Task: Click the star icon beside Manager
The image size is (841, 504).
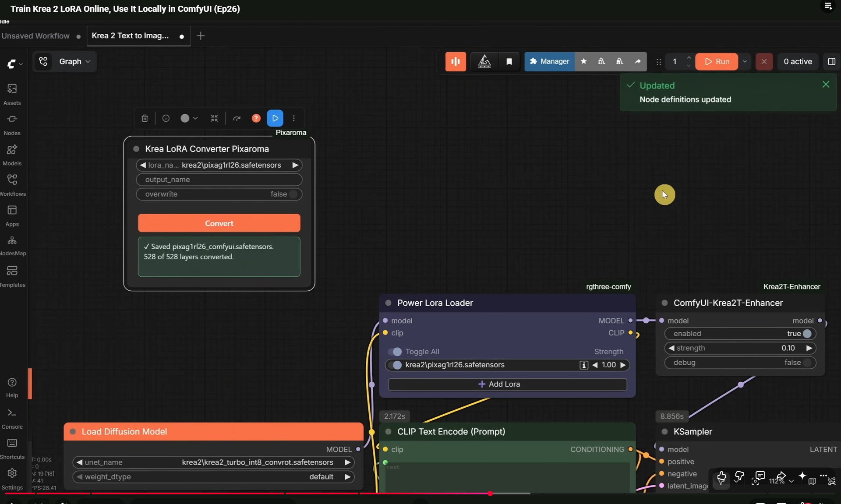Action: pyautogui.click(x=583, y=62)
